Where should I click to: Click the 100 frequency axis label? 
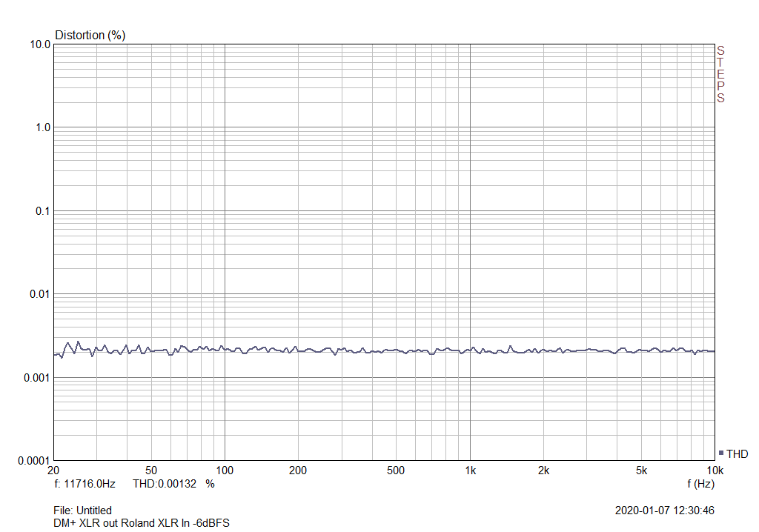(x=225, y=471)
